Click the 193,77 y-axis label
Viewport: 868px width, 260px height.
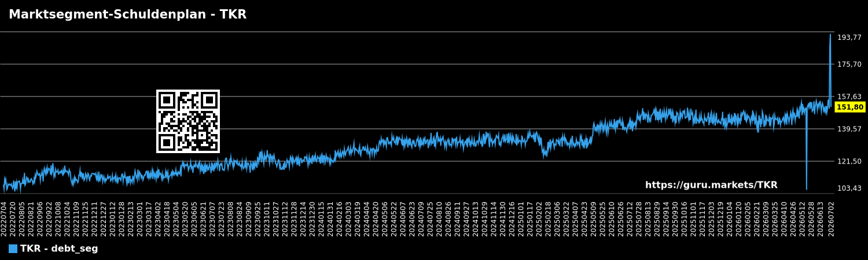point(849,38)
